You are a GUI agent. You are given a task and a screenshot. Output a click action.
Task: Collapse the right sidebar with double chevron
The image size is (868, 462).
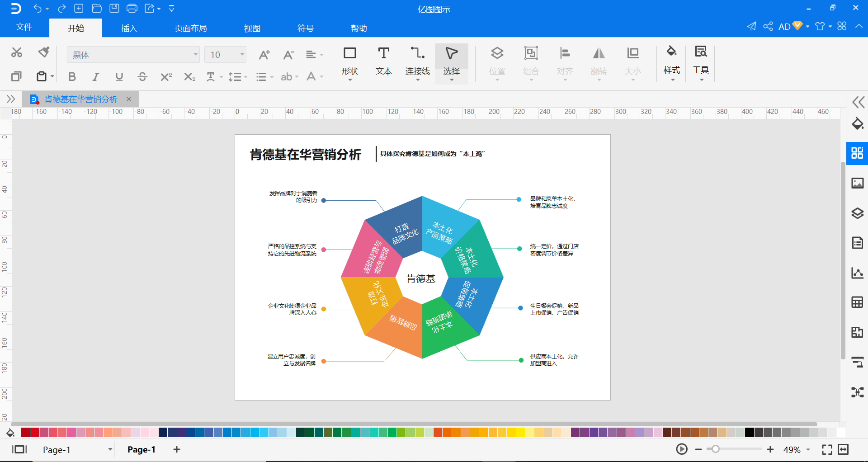coord(858,102)
